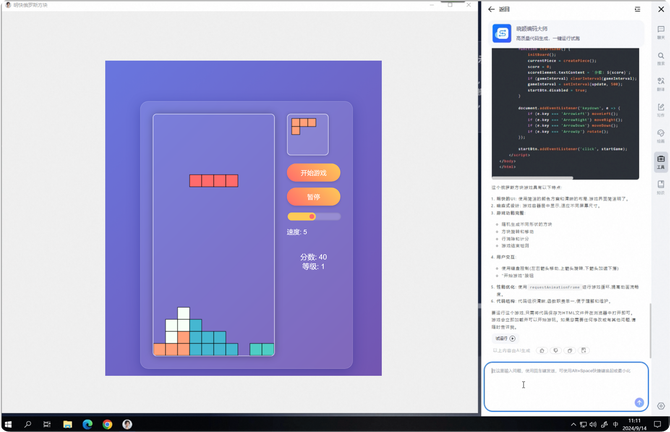This screenshot has width=670, height=432.
Task: Click into the chat question input box
Action: [x=566, y=387]
